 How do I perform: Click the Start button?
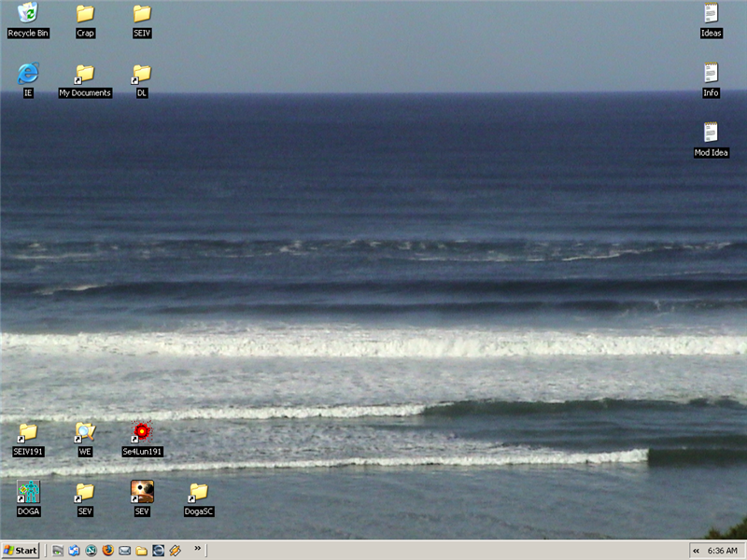point(21,551)
